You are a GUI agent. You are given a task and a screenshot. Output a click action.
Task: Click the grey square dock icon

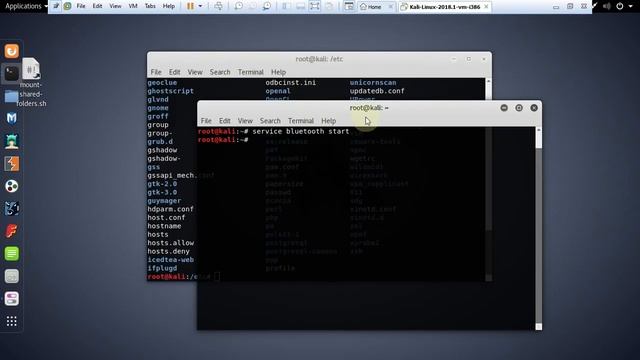tap(11, 276)
